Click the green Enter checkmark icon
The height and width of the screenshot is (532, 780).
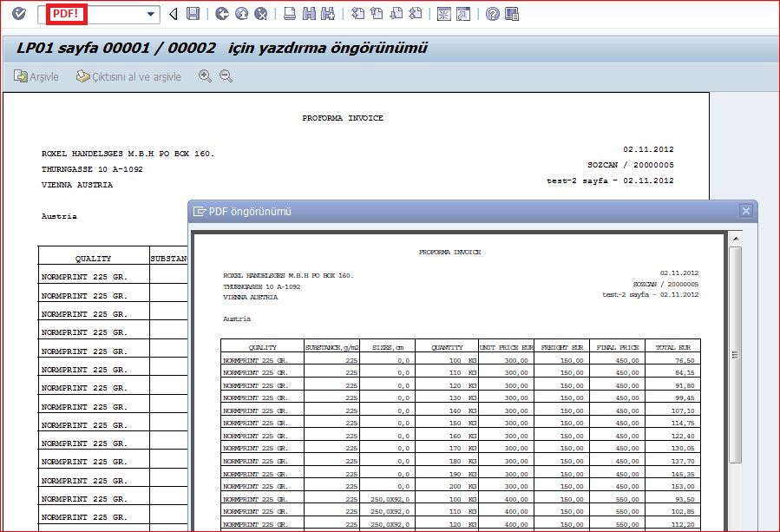19,13
